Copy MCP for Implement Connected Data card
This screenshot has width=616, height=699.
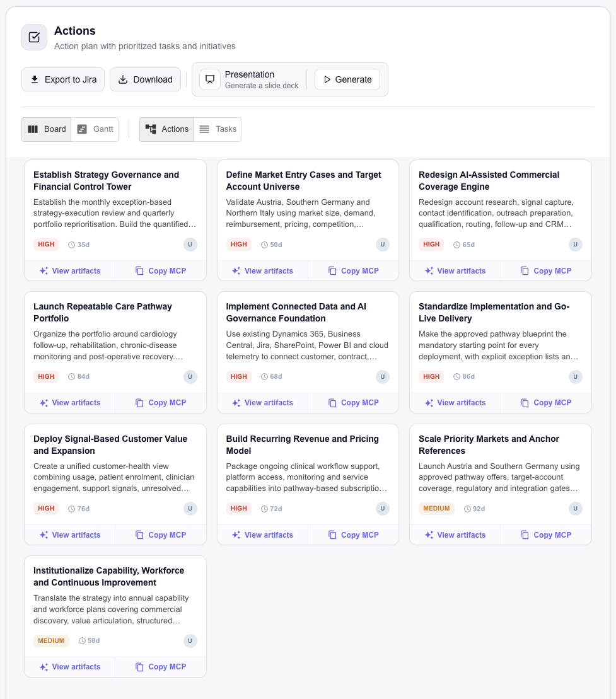pyautogui.click(x=353, y=403)
